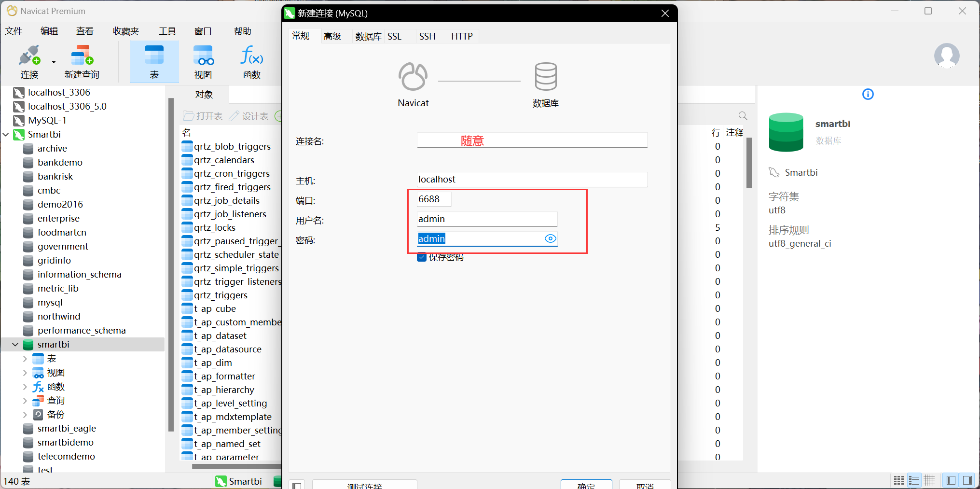The width and height of the screenshot is (980, 489).
Task: Select the qrtz_blob_triggers table
Action: click(x=232, y=146)
